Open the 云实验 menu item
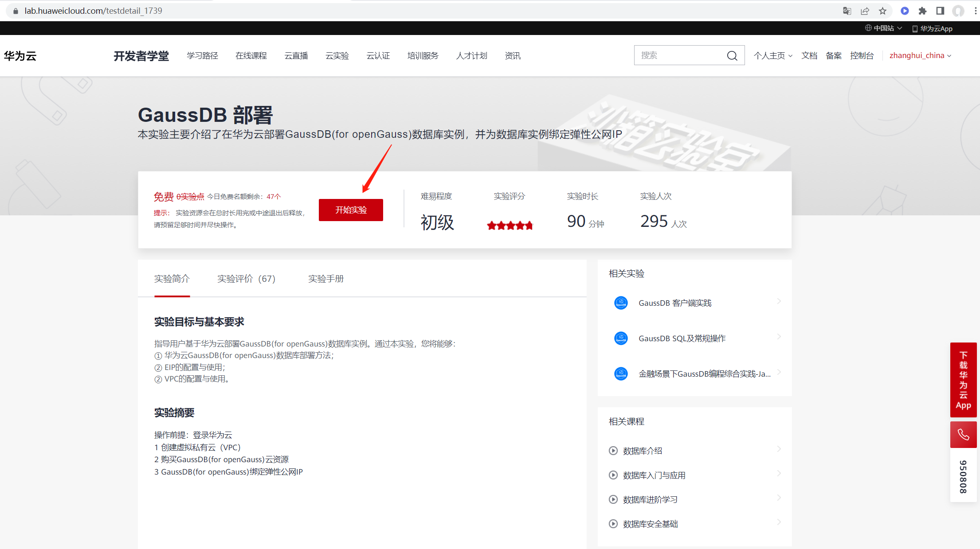 tap(337, 55)
